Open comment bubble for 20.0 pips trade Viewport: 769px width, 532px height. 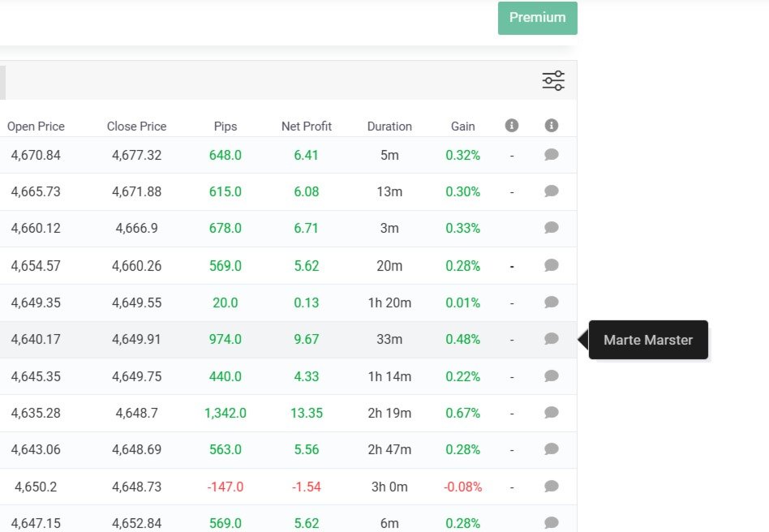(552, 302)
